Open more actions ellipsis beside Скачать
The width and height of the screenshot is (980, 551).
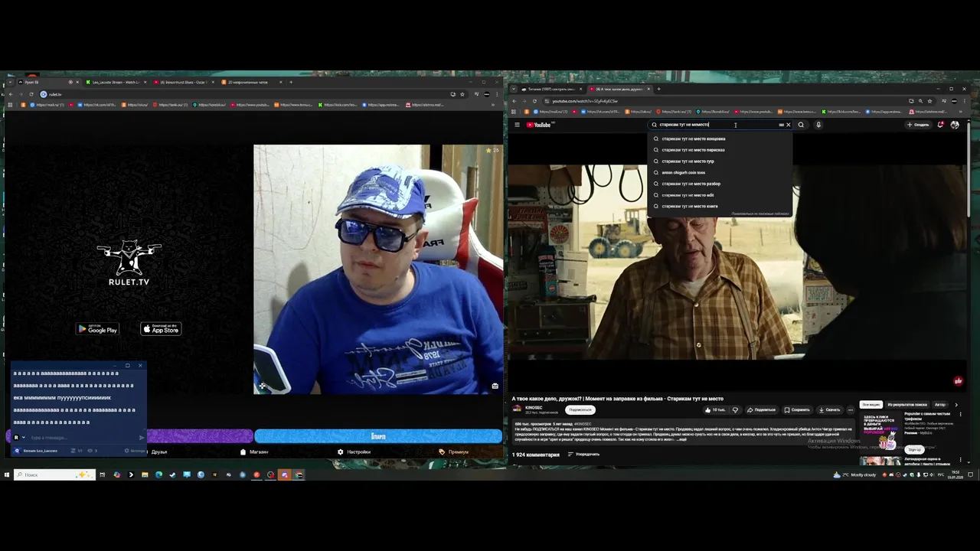tap(850, 409)
